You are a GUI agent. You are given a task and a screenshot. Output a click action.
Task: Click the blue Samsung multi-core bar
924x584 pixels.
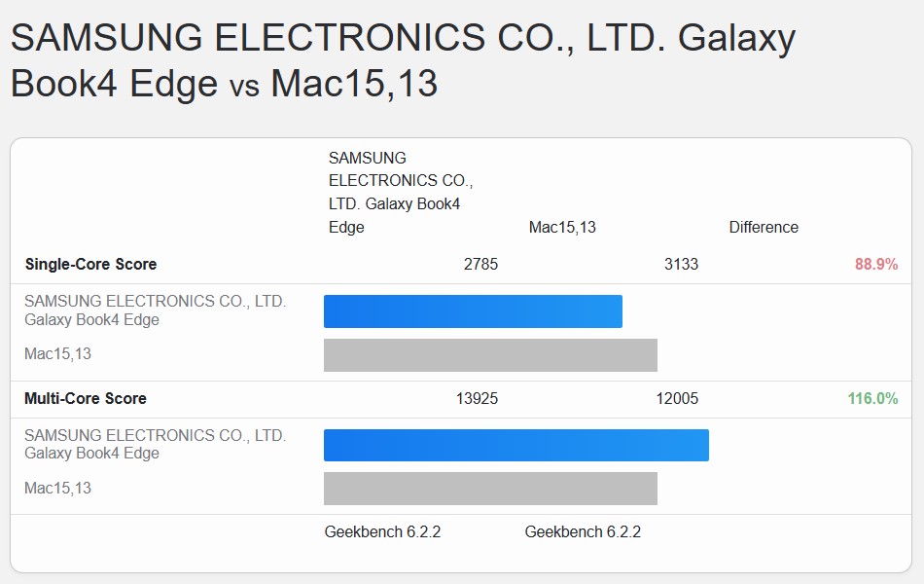515,445
